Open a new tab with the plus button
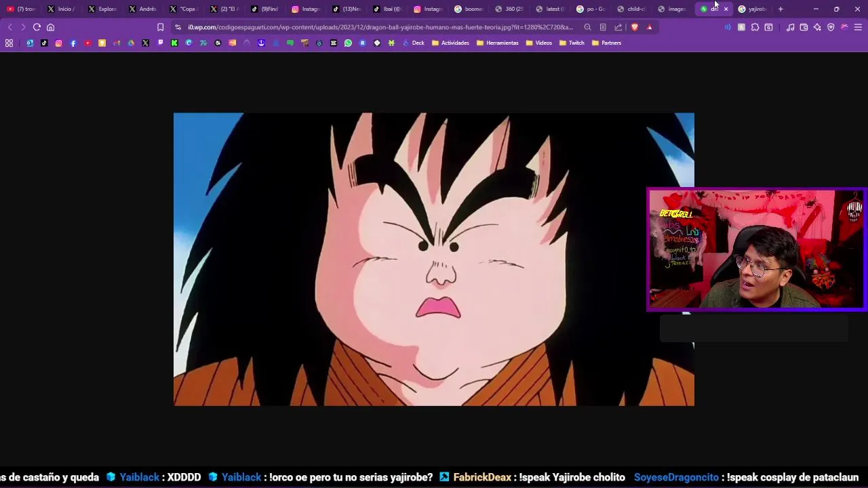Viewport: 868px width, 488px height. [x=781, y=9]
